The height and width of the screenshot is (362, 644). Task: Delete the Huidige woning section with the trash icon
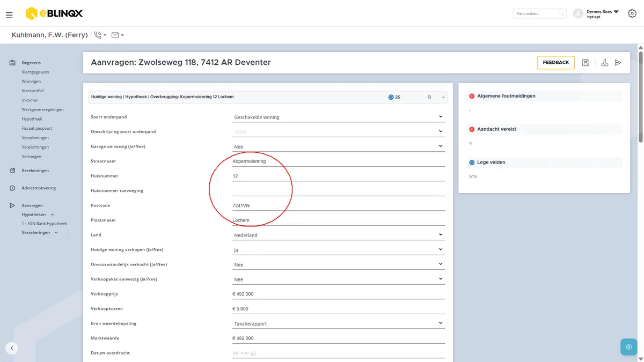click(x=429, y=97)
